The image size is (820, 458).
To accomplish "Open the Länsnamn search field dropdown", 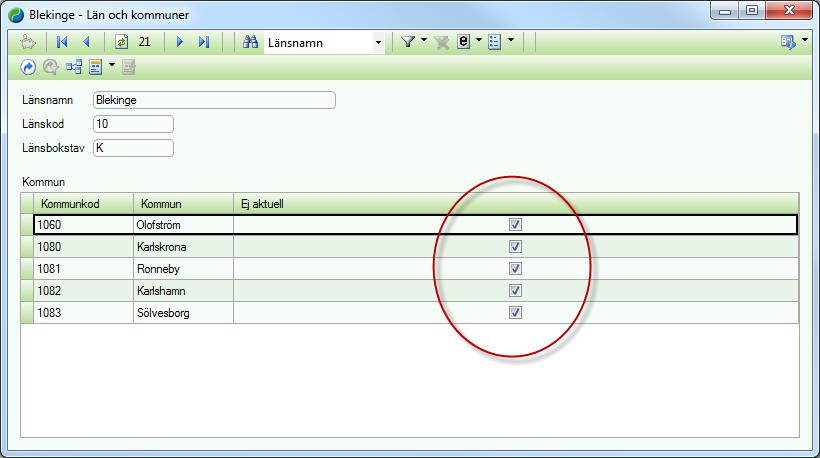I will tap(378, 43).
